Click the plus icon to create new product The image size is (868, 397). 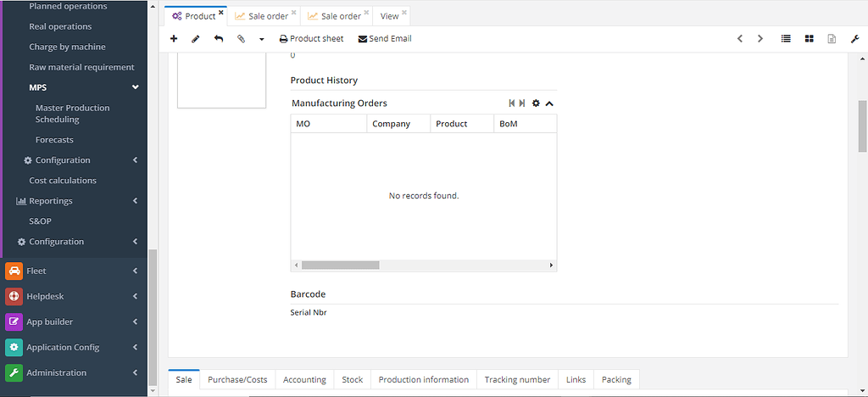174,39
